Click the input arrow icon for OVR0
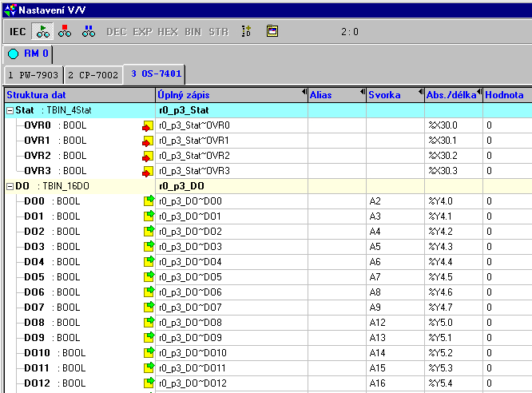532x393 pixels. 148,126
